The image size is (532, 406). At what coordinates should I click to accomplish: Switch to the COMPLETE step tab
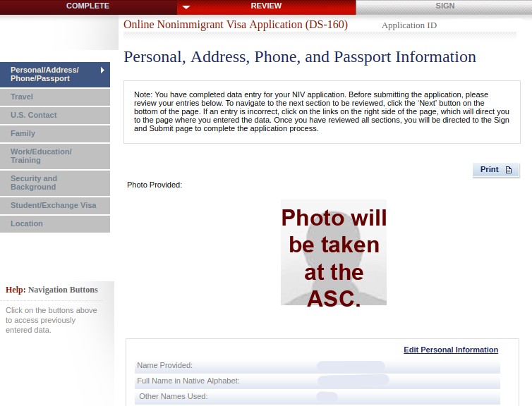(87, 6)
